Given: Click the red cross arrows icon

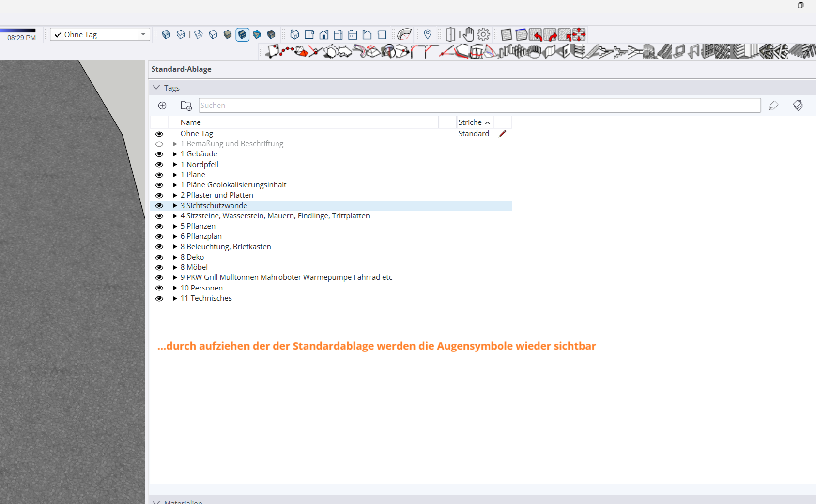Looking at the screenshot, I should (x=579, y=34).
